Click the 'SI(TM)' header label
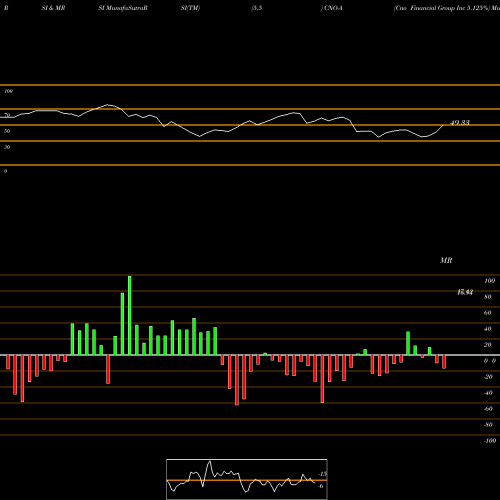500x500 pixels. point(190,8)
